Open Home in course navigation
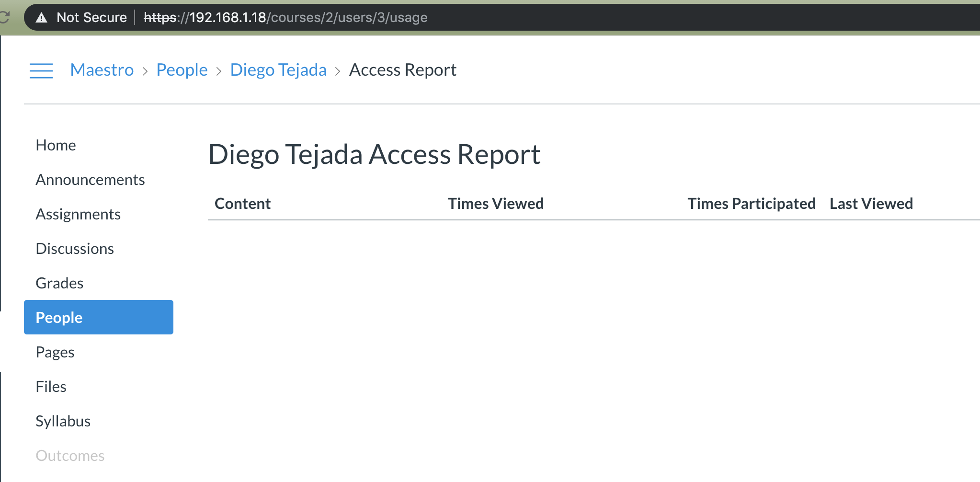The image size is (980, 482). (56, 145)
